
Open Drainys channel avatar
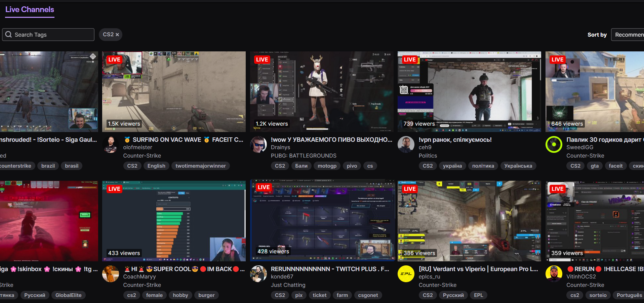click(258, 144)
